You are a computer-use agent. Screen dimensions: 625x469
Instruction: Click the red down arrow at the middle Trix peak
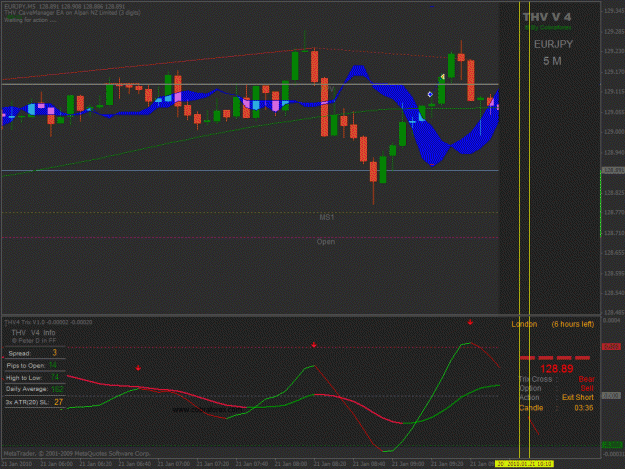tap(314, 345)
